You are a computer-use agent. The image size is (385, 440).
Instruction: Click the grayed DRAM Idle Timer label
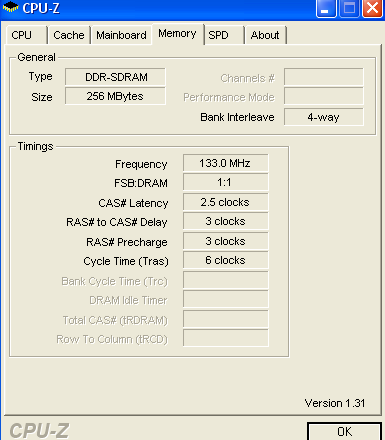click(128, 300)
